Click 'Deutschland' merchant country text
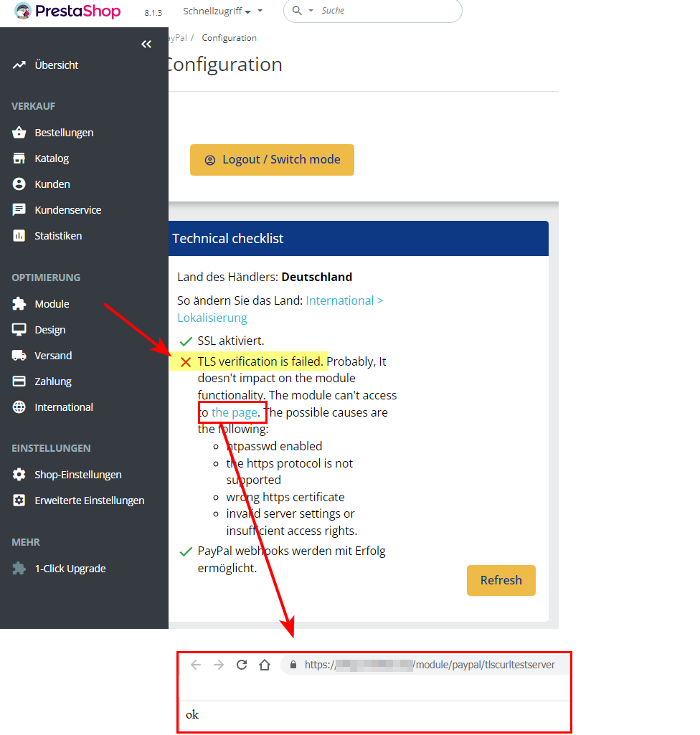Image resolution: width=700 pixels, height=735 pixels. tap(316, 277)
